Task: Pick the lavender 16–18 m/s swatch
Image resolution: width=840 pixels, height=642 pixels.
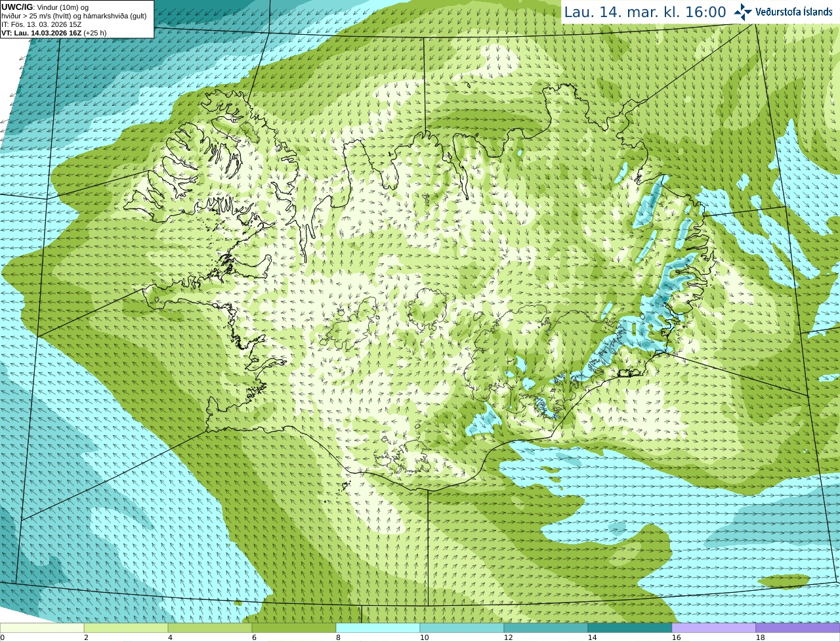Action: point(714,628)
